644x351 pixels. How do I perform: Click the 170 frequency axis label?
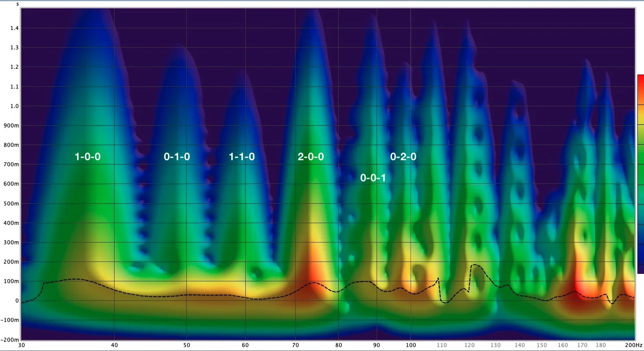click(x=582, y=345)
